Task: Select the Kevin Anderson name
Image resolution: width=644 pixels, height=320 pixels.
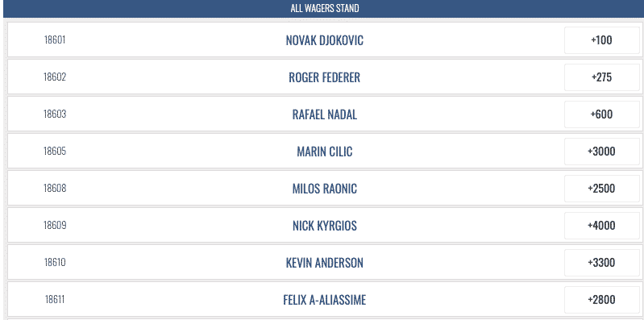Action: (325, 263)
